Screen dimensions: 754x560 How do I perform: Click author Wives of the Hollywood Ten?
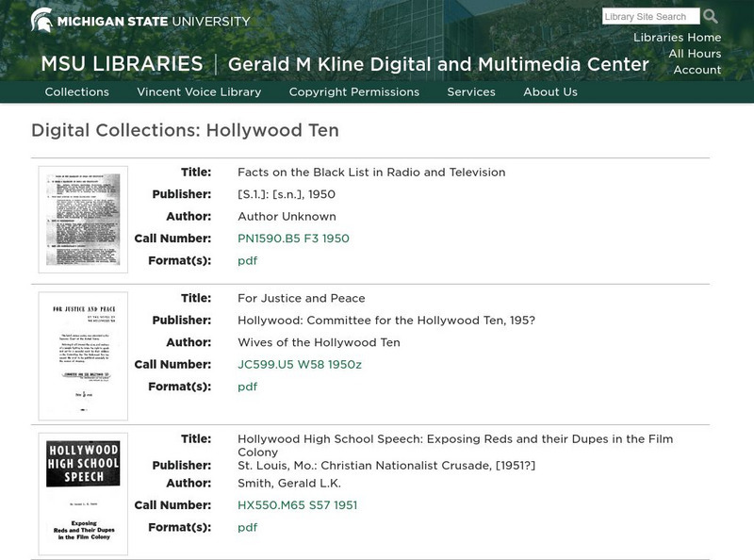319,342
